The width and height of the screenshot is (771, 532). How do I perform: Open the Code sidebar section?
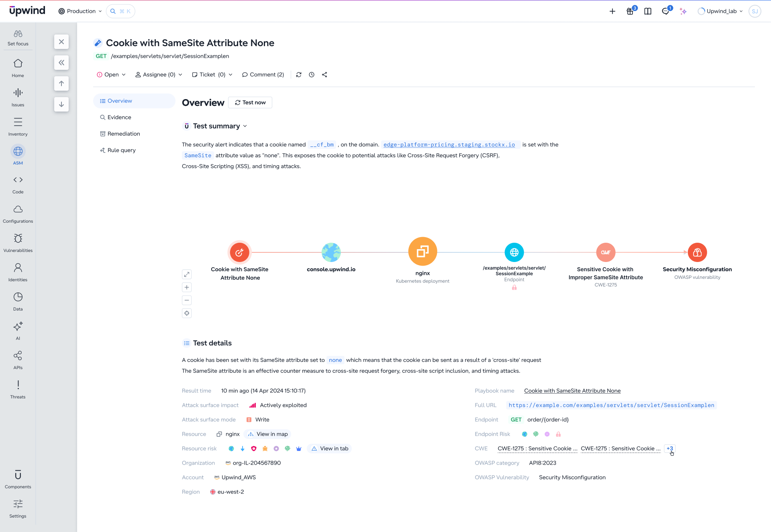tap(18, 185)
